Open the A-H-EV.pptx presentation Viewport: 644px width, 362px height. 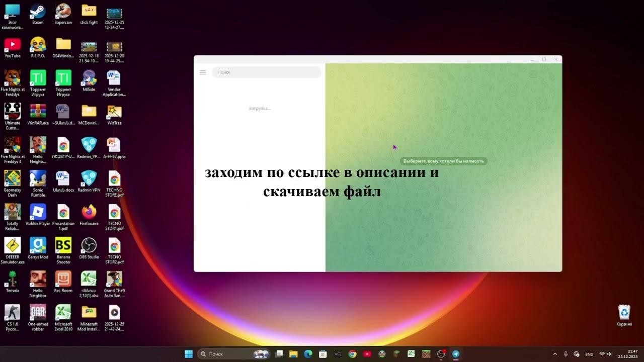pyautogui.click(x=114, y=148)
